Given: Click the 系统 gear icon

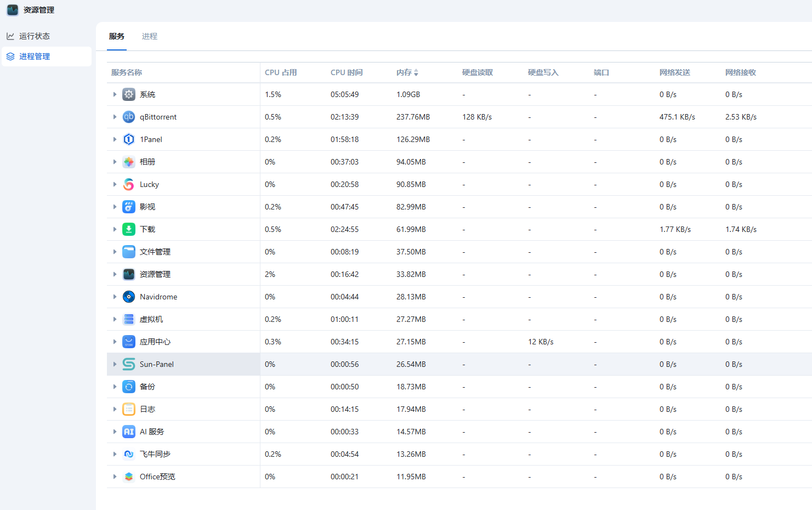Looking at the screenshot, I should 129,94.
